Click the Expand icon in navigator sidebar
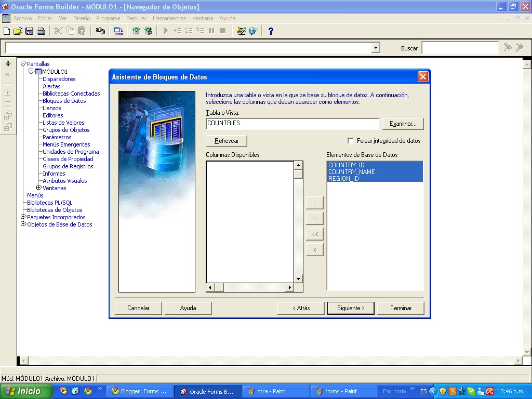532x399 pixels. click(8, 92)
